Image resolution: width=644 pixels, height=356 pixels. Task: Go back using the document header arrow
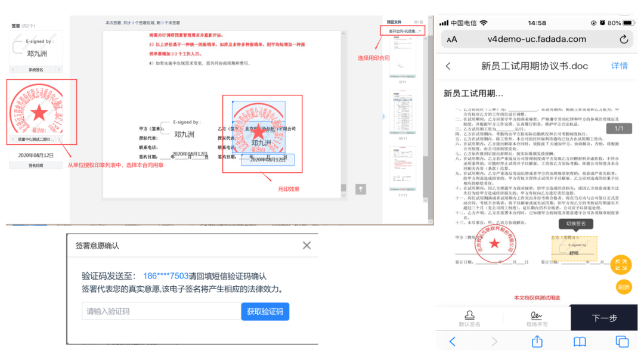448,66
